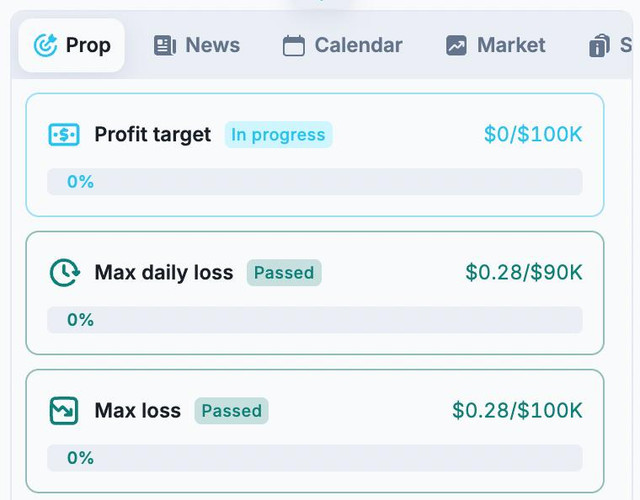The image size is (640, 500).
Task: Click the Passed badge beside Max daily loss
Action: (284, 273)
